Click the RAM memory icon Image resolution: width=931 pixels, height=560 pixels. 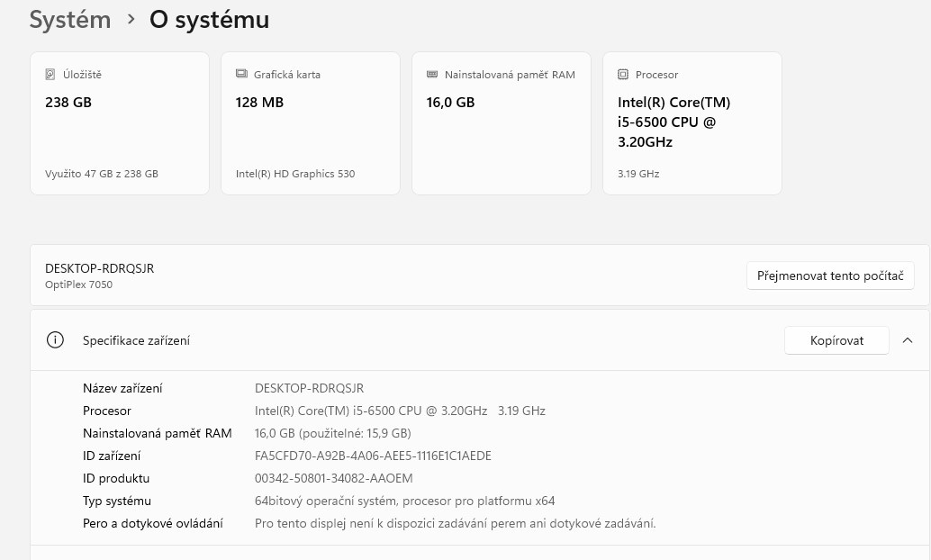[432, 75]
